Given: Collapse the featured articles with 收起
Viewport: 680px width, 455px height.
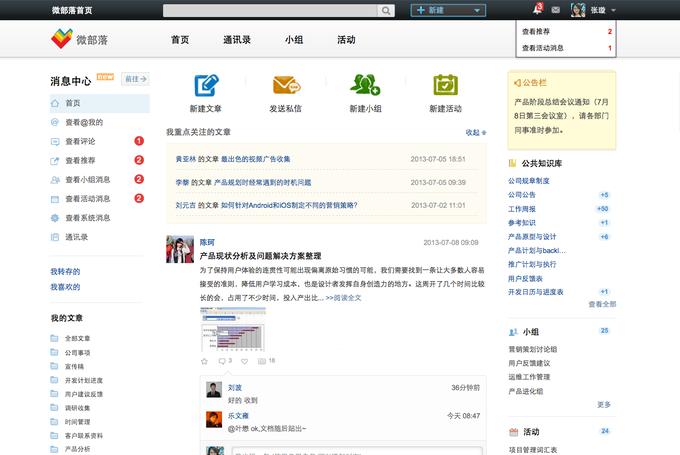Looking at the screenshot, I should (x=476, y=132).
